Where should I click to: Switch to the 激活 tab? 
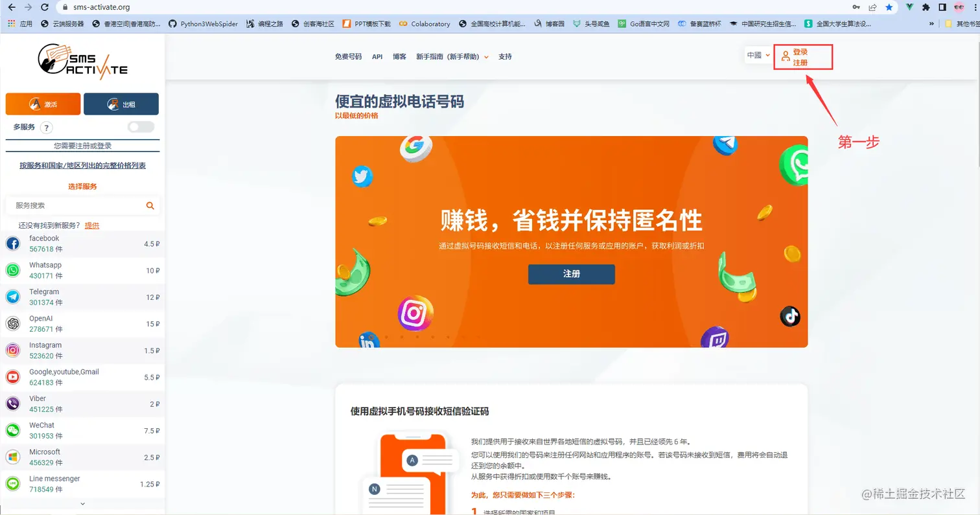pos(43,104)
